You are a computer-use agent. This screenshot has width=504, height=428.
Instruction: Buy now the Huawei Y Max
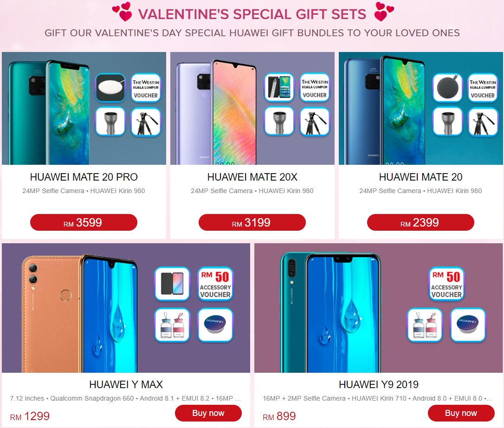pyautogui.click(x=208, y=413)
